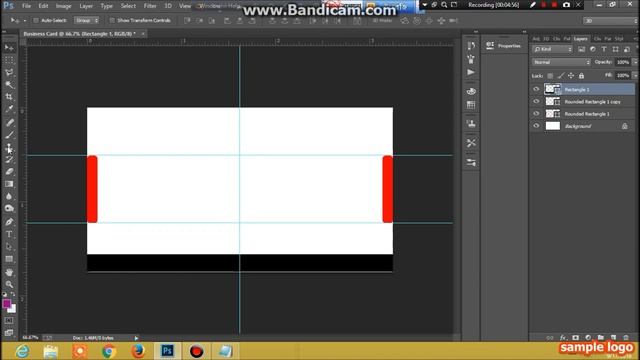The width and height of the screenshot is (640, 360).
Task: Select the Move tool in toolbox
Action: coord(9,48)
